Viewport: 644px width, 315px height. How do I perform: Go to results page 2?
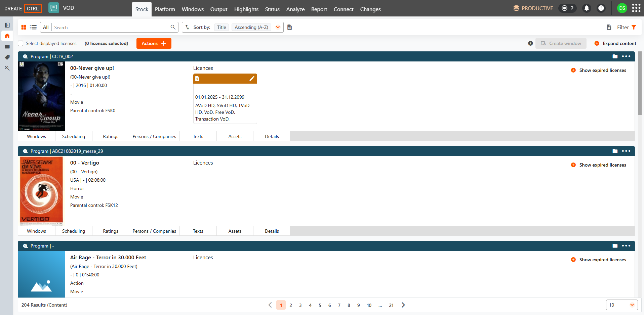[x=291, y=305]
